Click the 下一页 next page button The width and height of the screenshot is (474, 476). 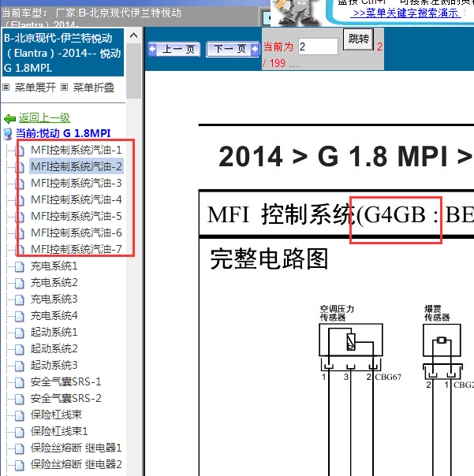coord(233,49)
